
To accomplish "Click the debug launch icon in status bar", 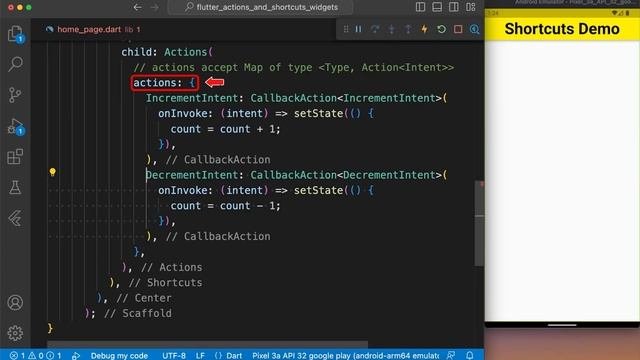I will (x=76, y=356).
